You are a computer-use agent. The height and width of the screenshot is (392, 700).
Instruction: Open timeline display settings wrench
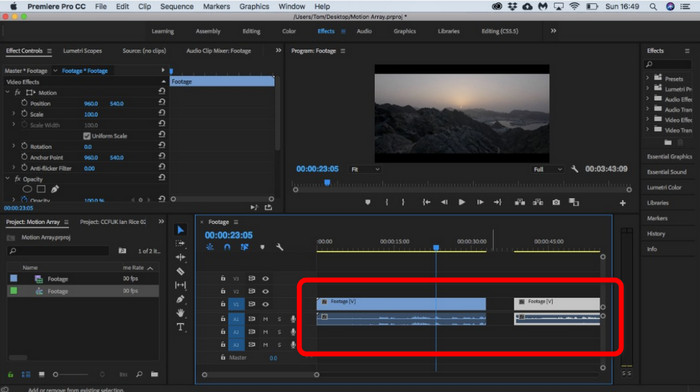pos(279,247)
